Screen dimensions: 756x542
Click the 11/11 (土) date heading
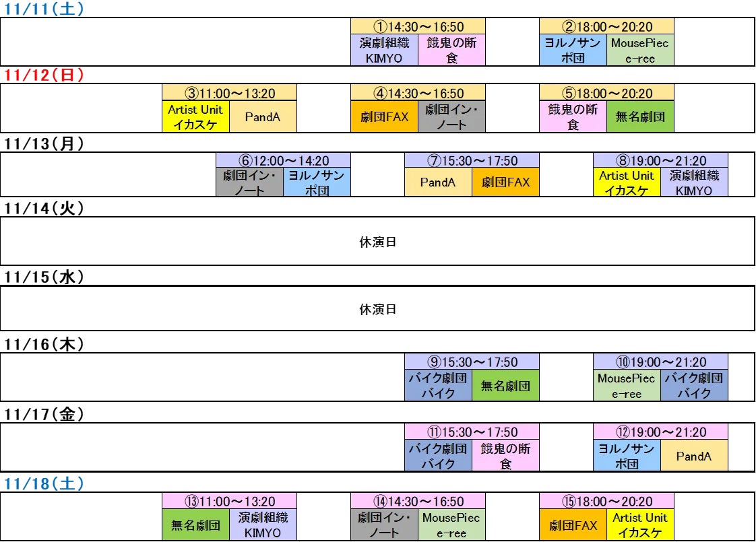[44, 9]
